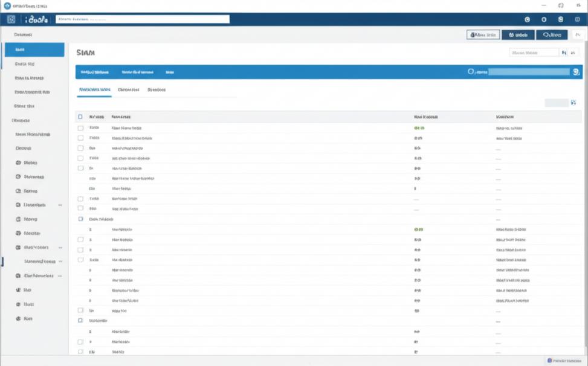Viewport: 588px width, 366px height.
Task: Check the second data row's checkbox
Action: pos(80,138)
